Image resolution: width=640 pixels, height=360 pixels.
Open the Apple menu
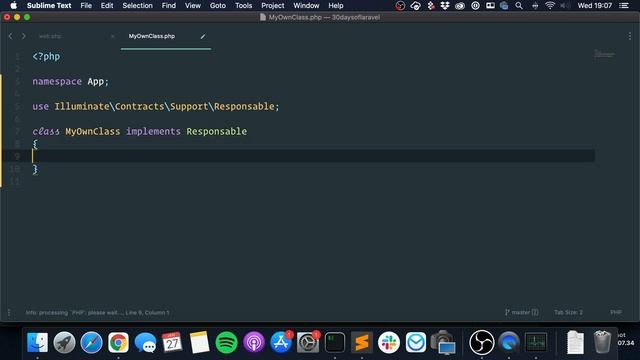(x=13, y=6)
